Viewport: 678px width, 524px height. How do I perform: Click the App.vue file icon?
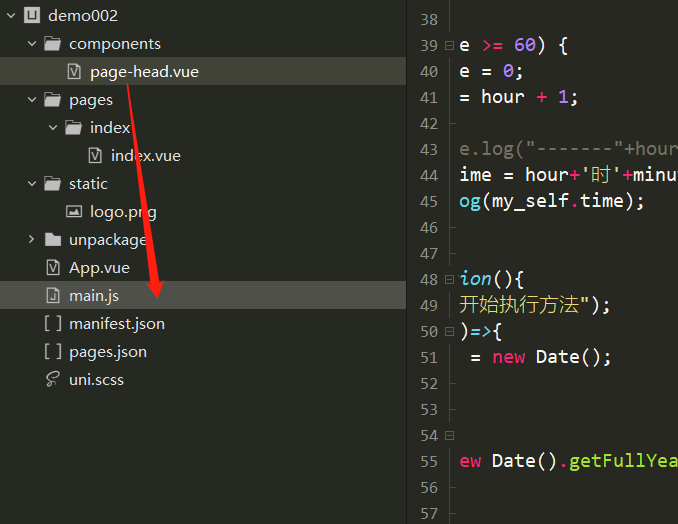pos(53,268)
